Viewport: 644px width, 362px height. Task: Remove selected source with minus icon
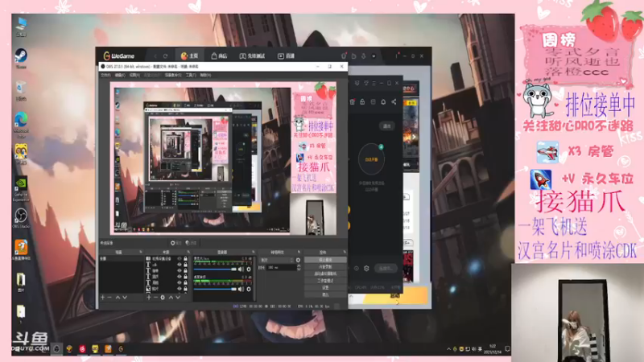pos(155,297)
